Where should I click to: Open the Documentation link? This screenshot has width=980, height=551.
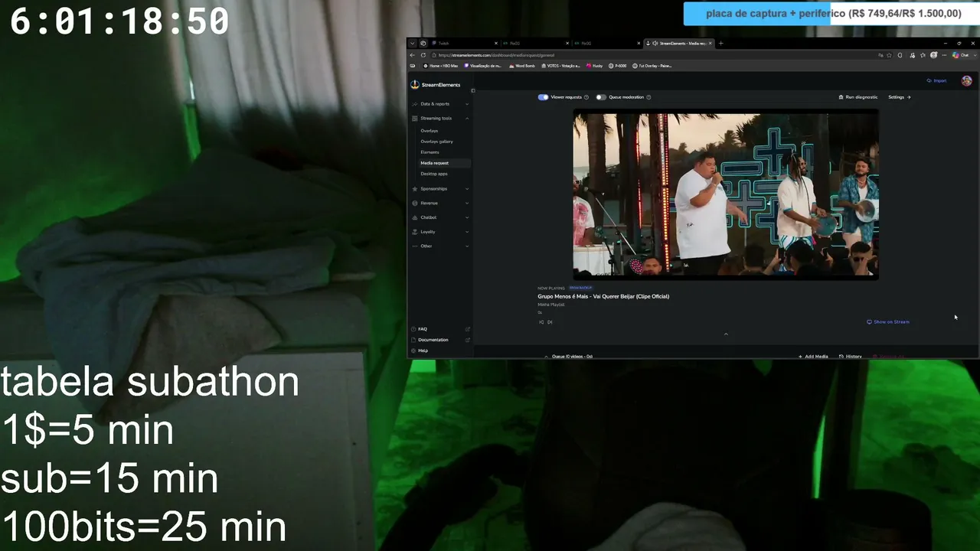(433, 340)
